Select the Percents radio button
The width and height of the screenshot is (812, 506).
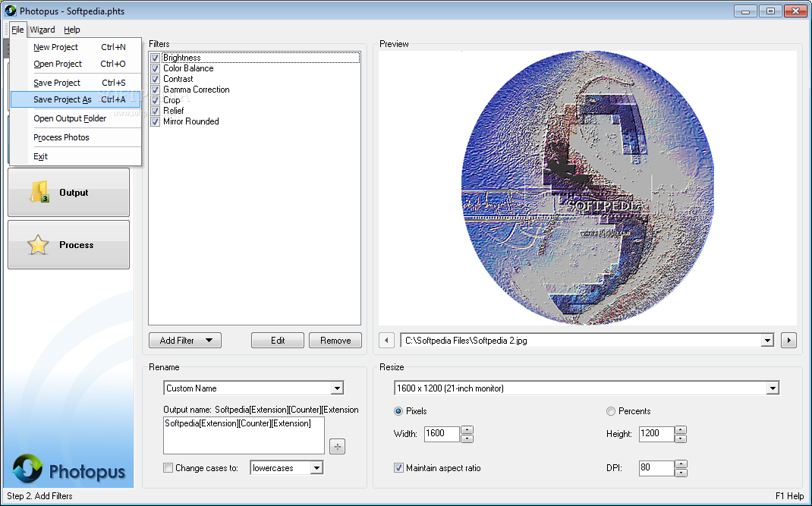tap(611, 411)
